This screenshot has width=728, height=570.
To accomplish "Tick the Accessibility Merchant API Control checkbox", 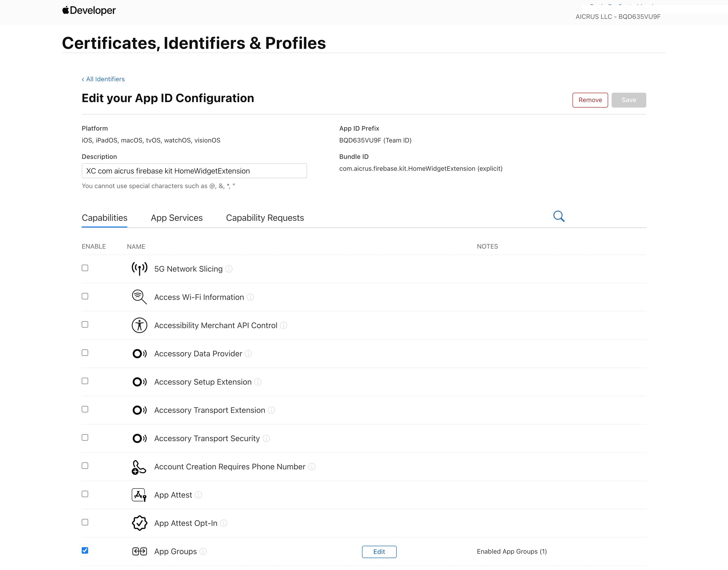I will tap(85, 324).
